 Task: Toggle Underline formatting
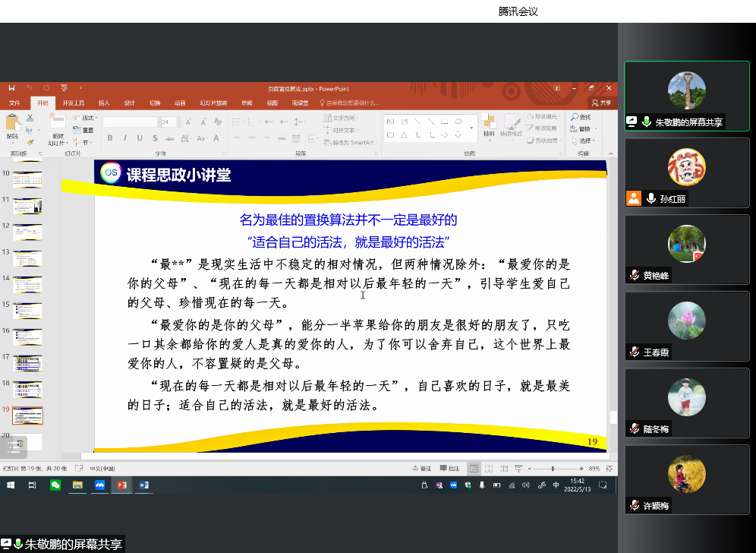tap(139, 138)
